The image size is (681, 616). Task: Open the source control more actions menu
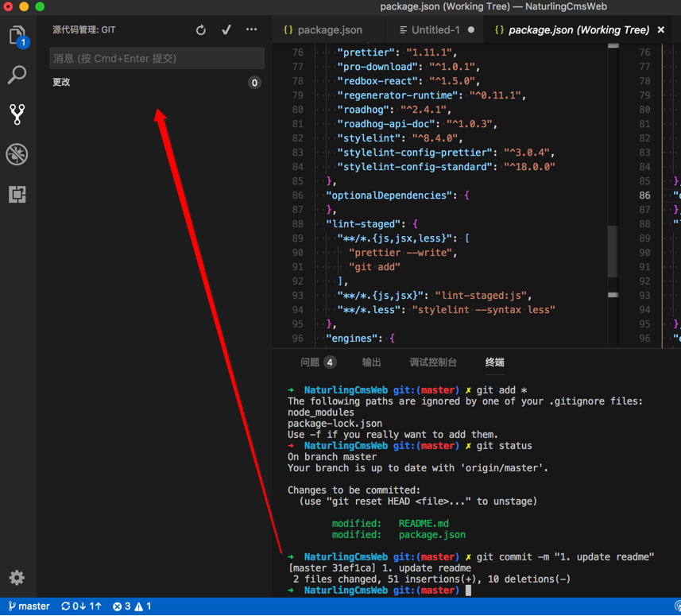(x=251, y=29)
